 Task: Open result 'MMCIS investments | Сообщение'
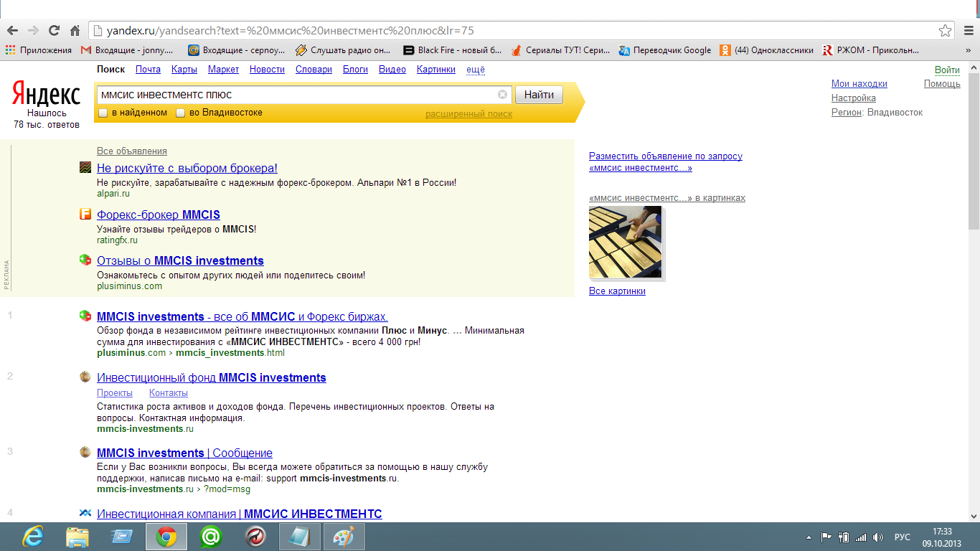click(184, 453)
